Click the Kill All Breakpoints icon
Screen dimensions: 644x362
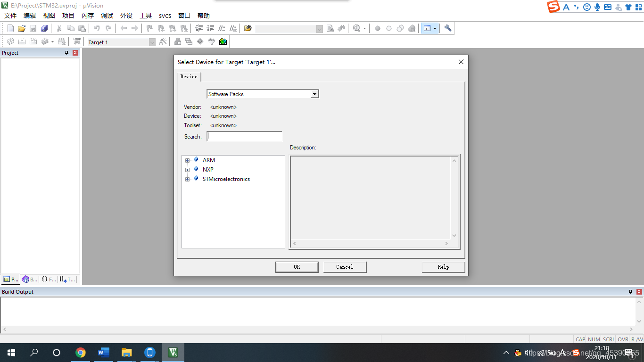point(412,28)
